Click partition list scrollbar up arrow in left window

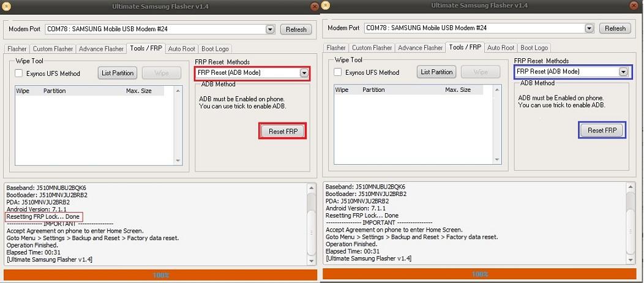click(178, 91)
